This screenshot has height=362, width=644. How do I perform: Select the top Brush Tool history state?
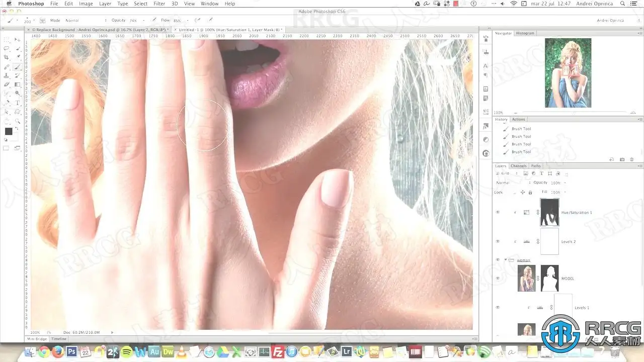(521, 129)
